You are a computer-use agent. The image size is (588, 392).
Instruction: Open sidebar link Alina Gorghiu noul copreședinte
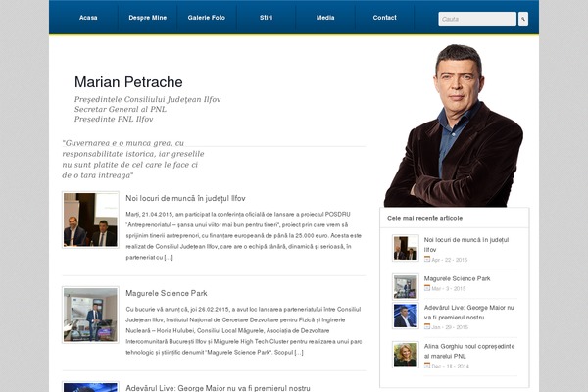coord(469,351)
